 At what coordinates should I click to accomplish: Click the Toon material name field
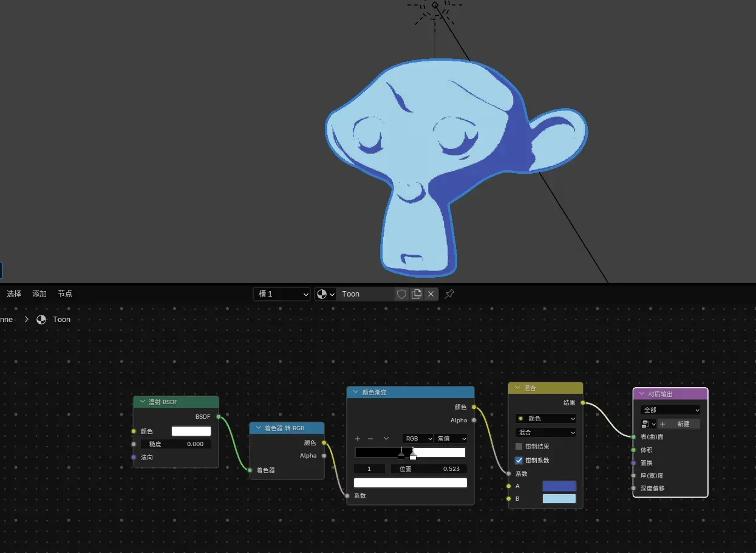(366, 294)
